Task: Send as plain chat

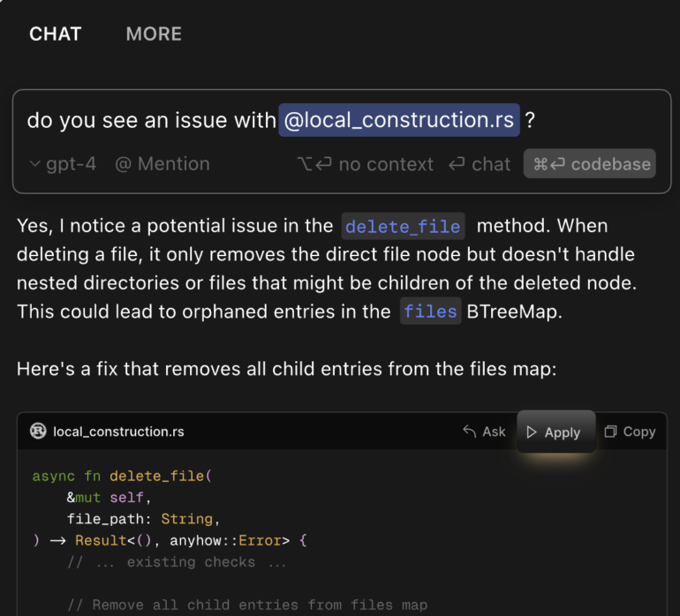Action: (x=480, y=164)
